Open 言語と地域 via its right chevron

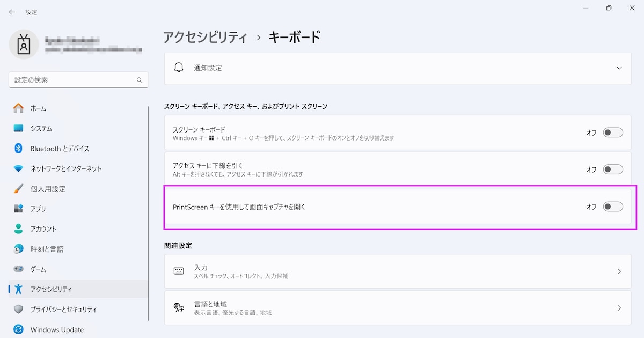619,308
